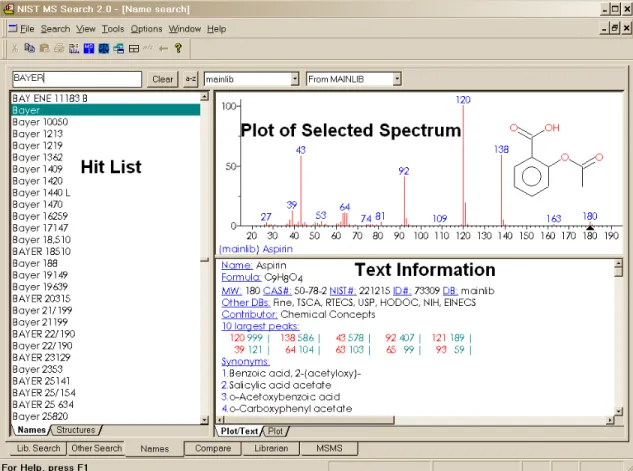
Task: Click the blue MS search toolbar icon
Action: click(89, 48)
